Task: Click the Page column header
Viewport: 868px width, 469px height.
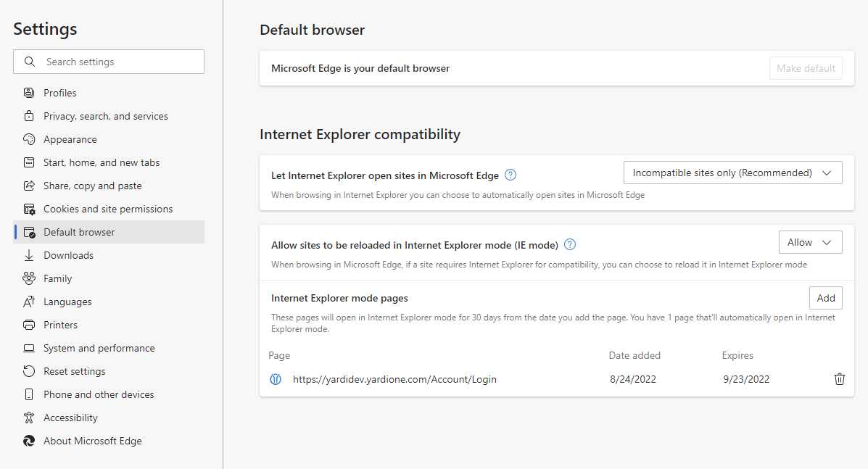Action: tap(279, 356)
